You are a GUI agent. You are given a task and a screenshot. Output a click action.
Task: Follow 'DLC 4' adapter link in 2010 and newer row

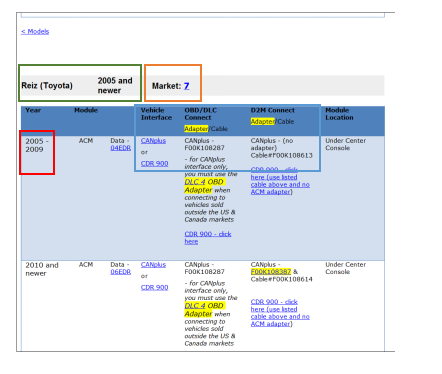[195, 306]
